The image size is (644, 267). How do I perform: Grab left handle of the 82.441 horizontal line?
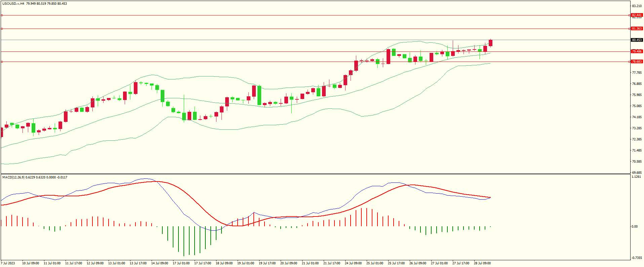[2, 15]
